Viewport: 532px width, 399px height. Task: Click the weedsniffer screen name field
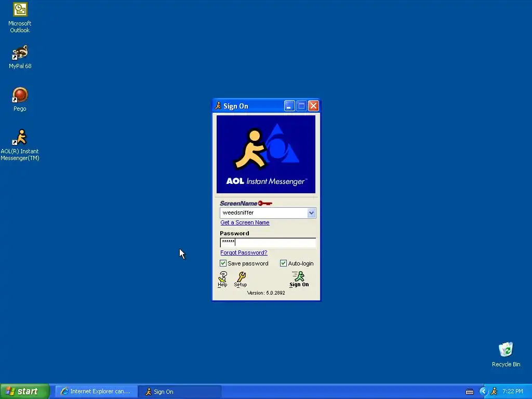pos(263,213)
